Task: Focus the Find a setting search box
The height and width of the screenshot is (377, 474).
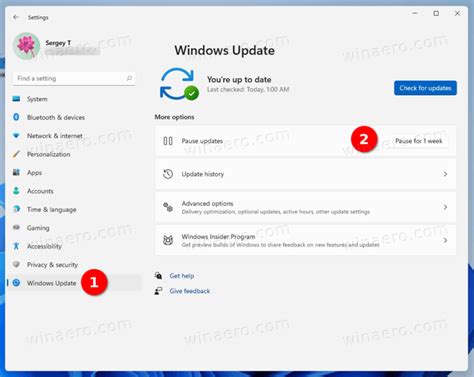Action: point(74,78)
